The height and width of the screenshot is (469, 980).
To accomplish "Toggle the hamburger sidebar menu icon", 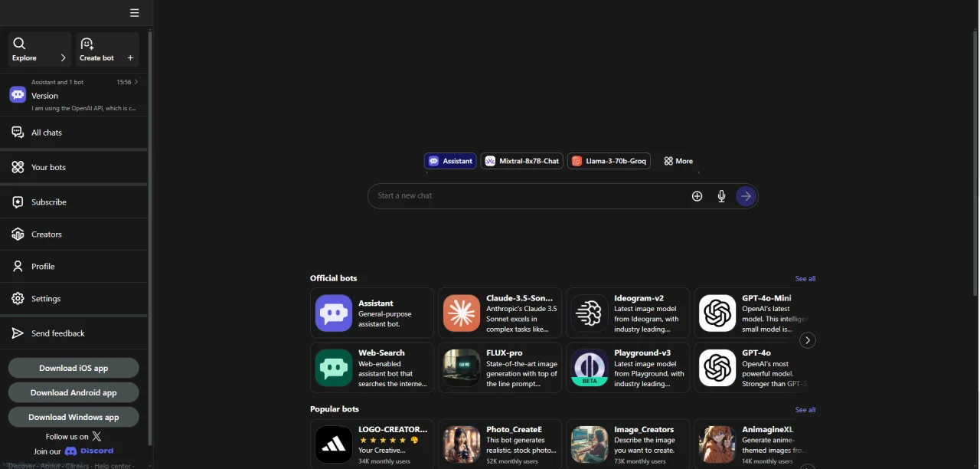I will tap(135, 13).
